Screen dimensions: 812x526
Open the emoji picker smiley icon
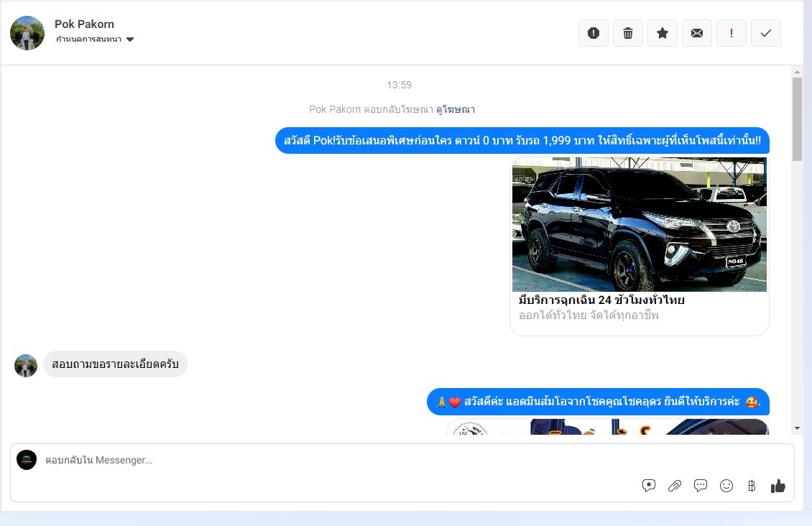click(726, 486)
